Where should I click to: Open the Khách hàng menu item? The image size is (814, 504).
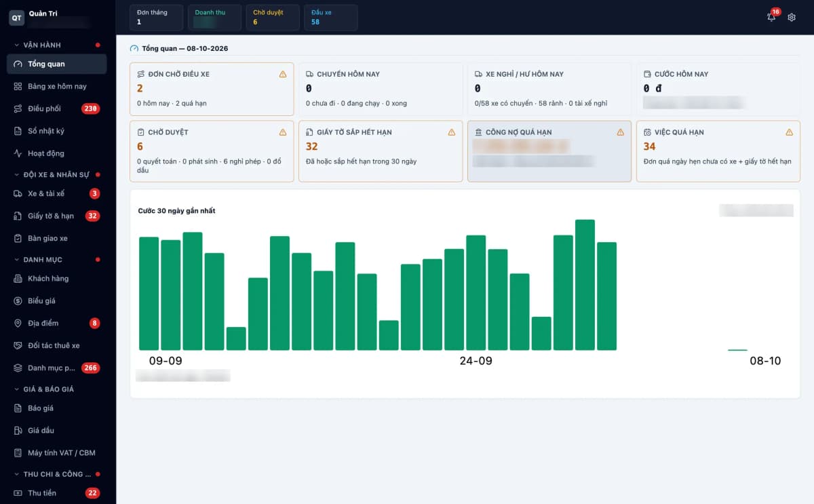click(x=57, y=278)
